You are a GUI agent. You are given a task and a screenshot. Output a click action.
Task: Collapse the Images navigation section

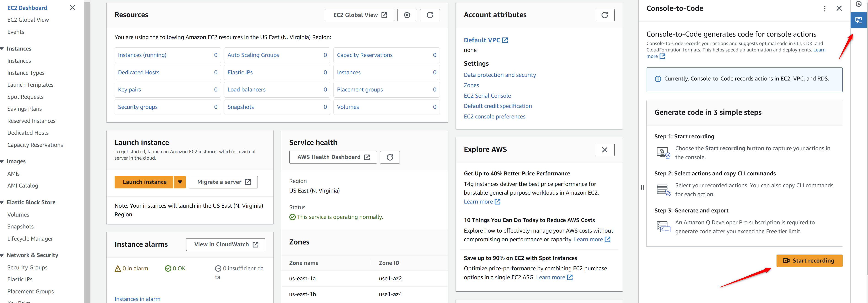[2, 161]
